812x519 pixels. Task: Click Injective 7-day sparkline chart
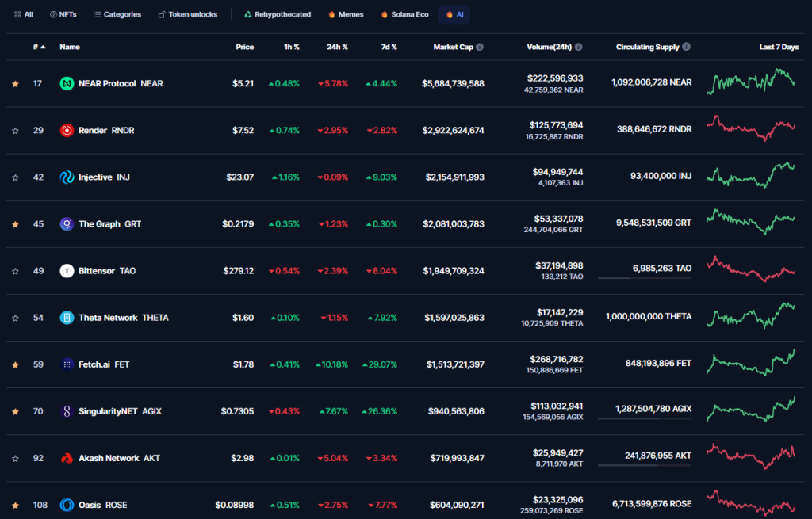(751, 175)
